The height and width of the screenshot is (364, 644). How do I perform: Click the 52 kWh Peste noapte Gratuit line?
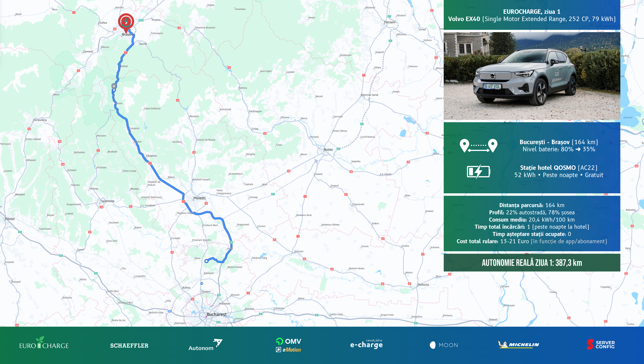(x=559, y=175)
